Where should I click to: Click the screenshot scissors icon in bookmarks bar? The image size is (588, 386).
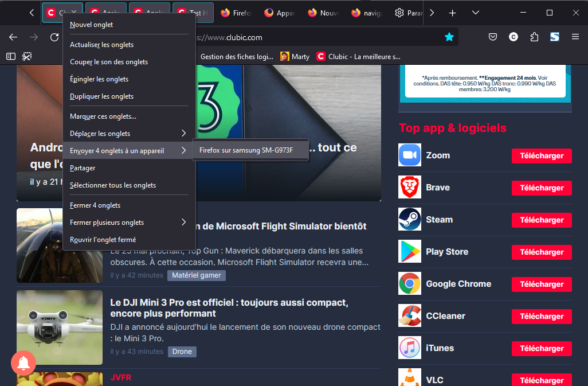(27, 56)
